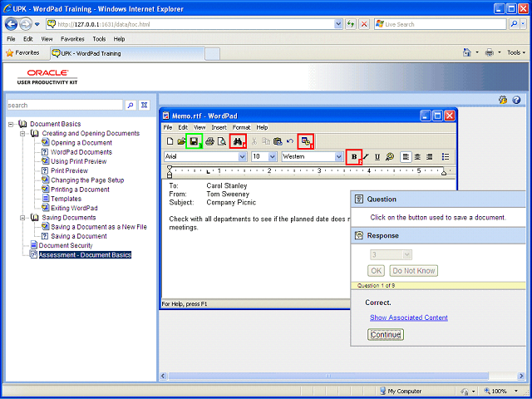Select Document Security topic
532x399 pixels.
click(66, 246)
